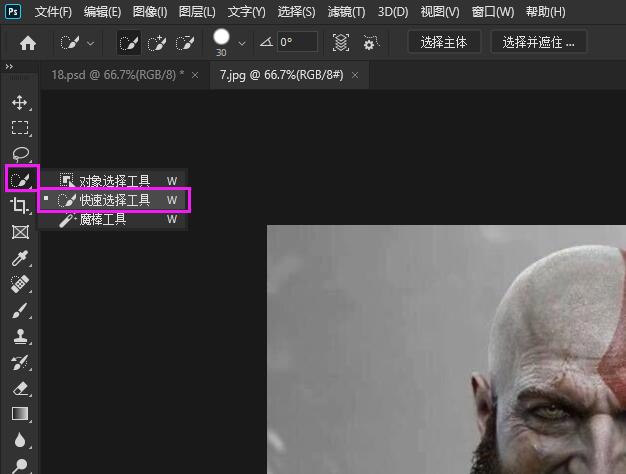Select the Clone Stamp tool

pos(20,336)
